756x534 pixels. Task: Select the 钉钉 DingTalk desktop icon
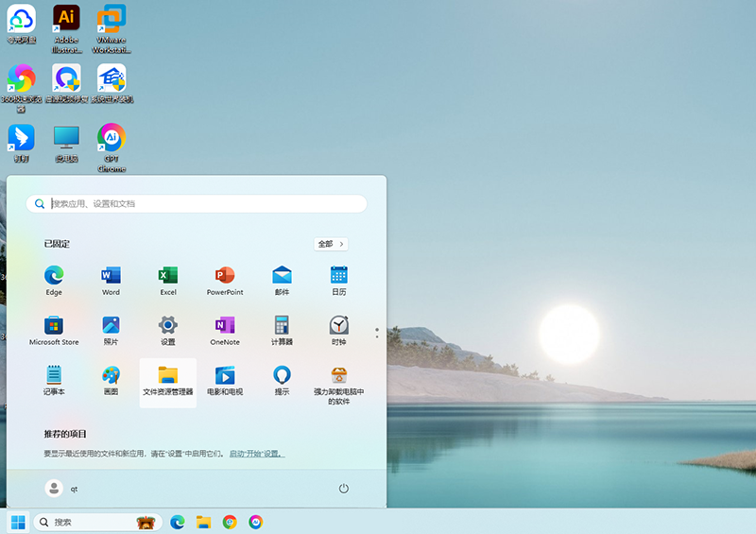pyautogui.click(x=21, y=144)
